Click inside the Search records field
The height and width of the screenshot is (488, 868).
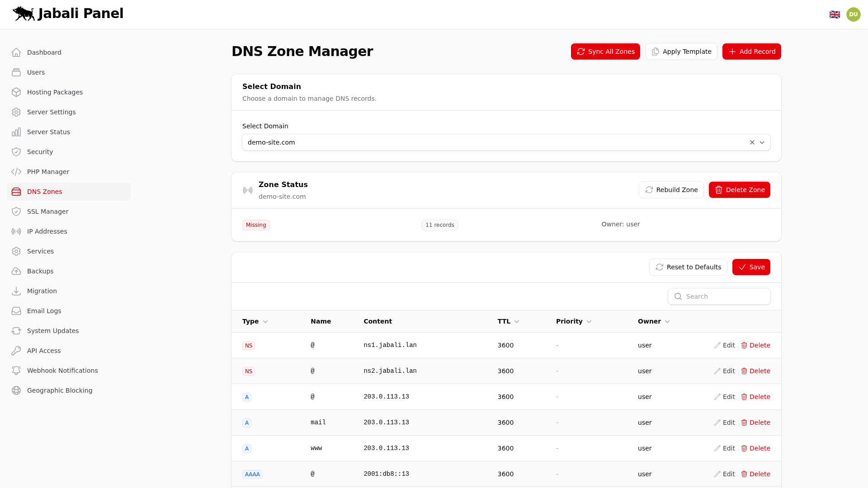point(719,296)
